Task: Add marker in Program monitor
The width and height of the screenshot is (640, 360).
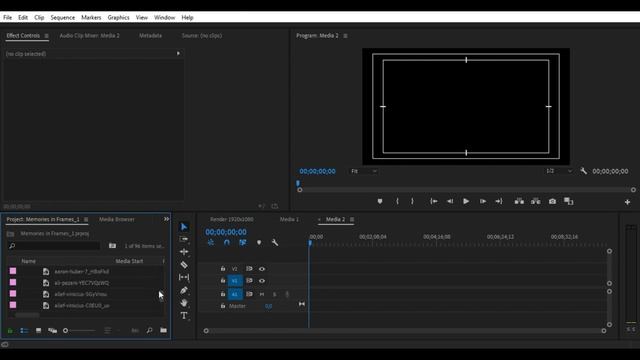Action: 380,201
